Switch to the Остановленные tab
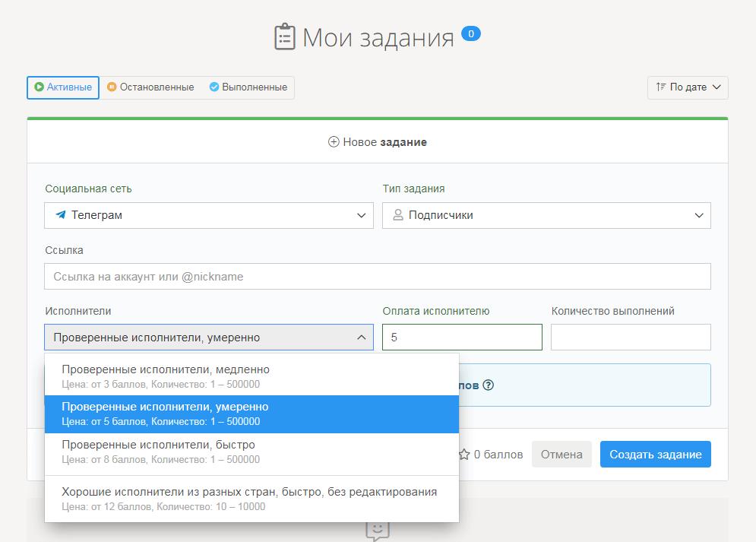Viewport: 756px width, 542px height. point(150,87)
